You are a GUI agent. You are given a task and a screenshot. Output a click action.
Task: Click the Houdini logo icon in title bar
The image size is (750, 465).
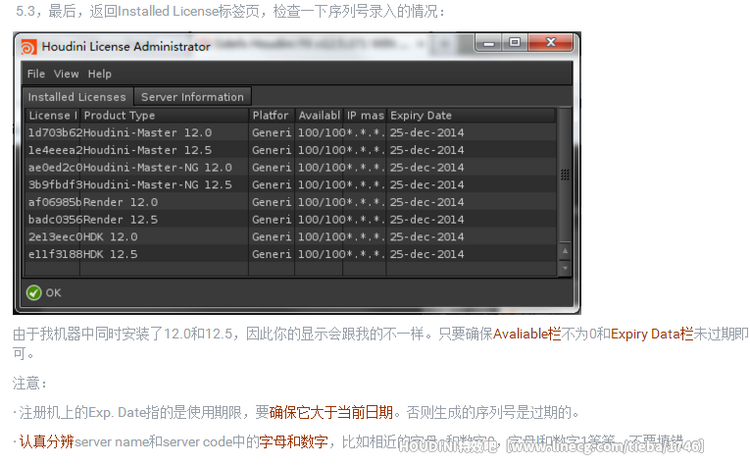coord(28,46)
